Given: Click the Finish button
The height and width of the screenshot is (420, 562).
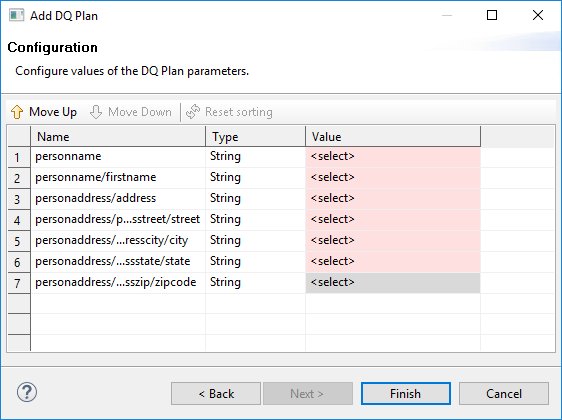Looking at the screenshot, I should 406,393.
